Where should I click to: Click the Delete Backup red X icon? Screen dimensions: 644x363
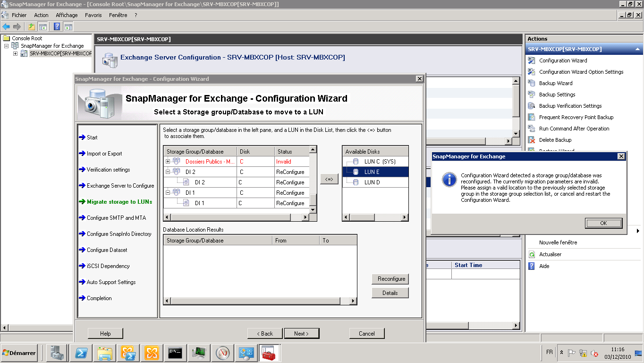click(531, 140)
